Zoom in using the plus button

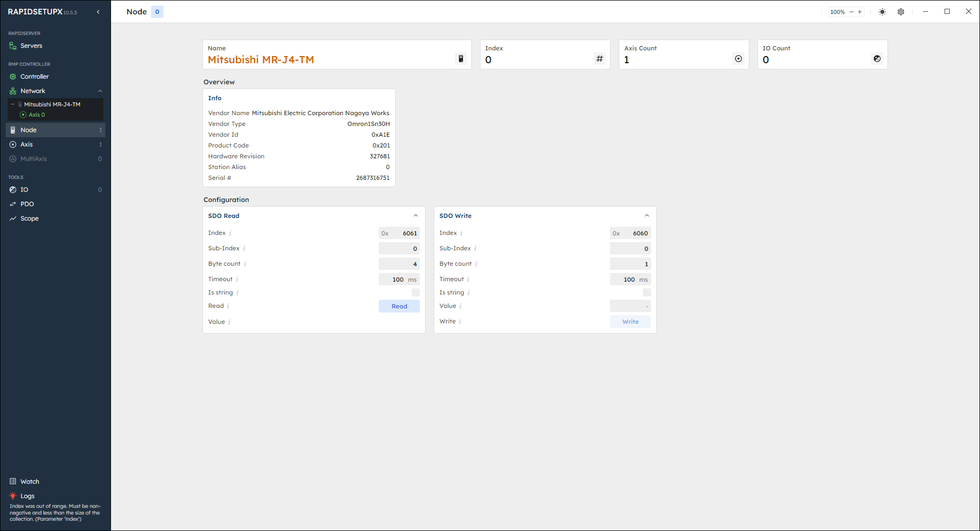(860, 12)
